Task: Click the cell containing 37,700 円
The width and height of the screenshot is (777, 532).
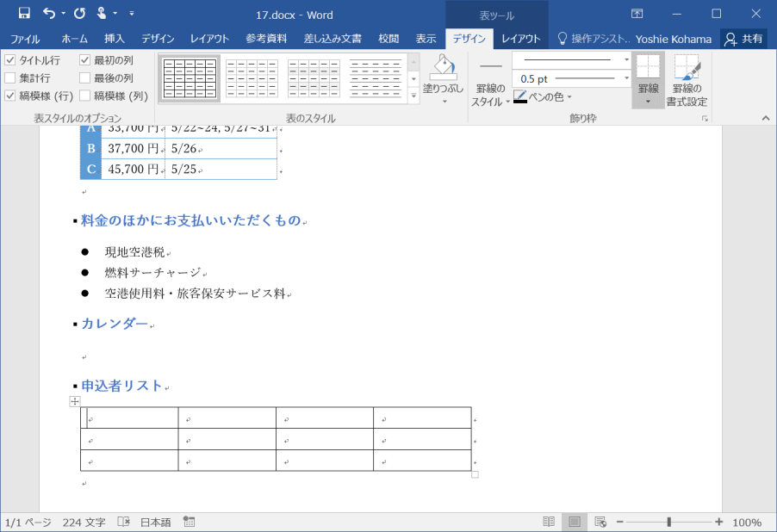Action: pyautogui.click(x=134, y=149)
